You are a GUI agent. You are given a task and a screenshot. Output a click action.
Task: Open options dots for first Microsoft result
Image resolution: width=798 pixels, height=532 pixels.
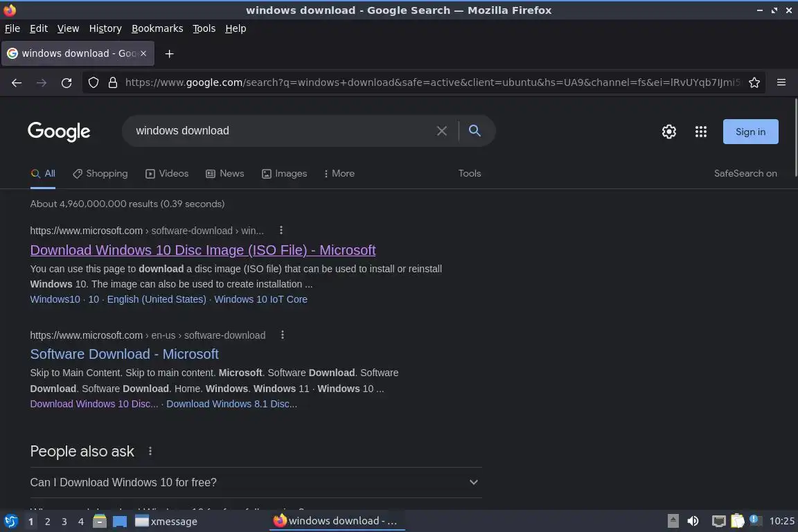[281, 231]
